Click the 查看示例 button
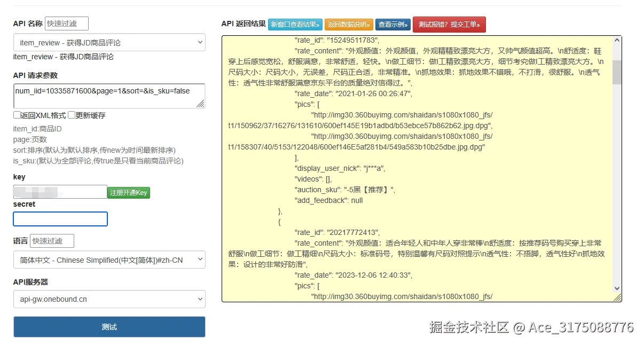 tap(393, 25)
